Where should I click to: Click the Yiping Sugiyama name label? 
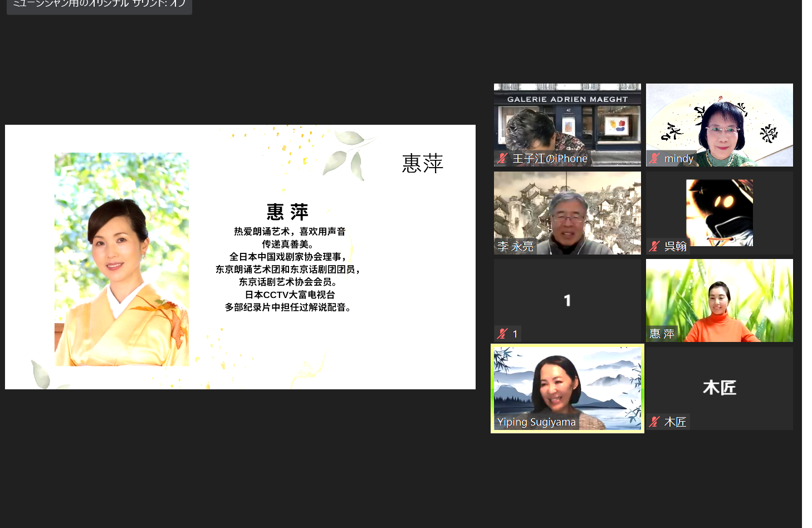tap(536, 422)
